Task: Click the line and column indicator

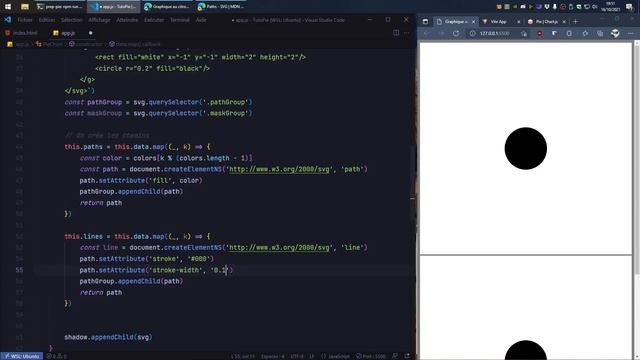Action: tap(242, 356)
